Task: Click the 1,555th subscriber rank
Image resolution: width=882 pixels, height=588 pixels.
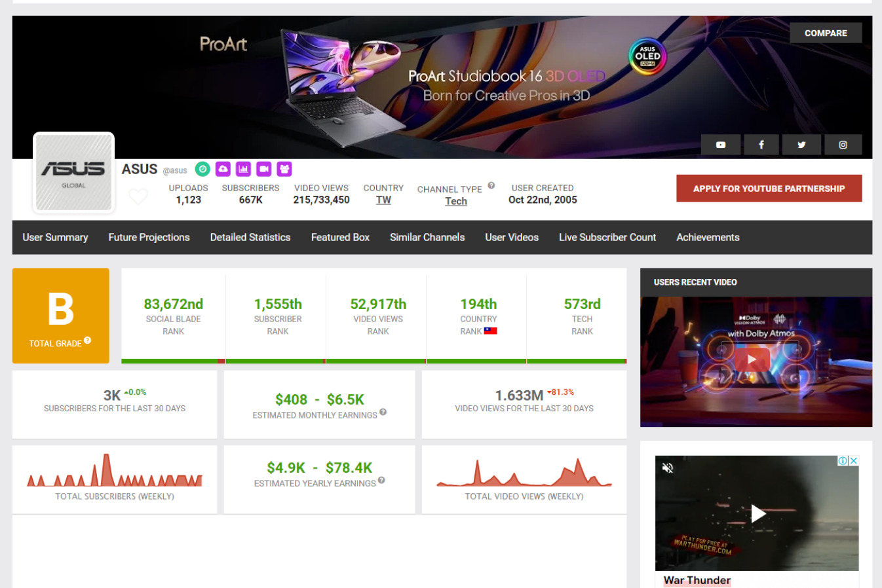Action: tap(278, 304)
